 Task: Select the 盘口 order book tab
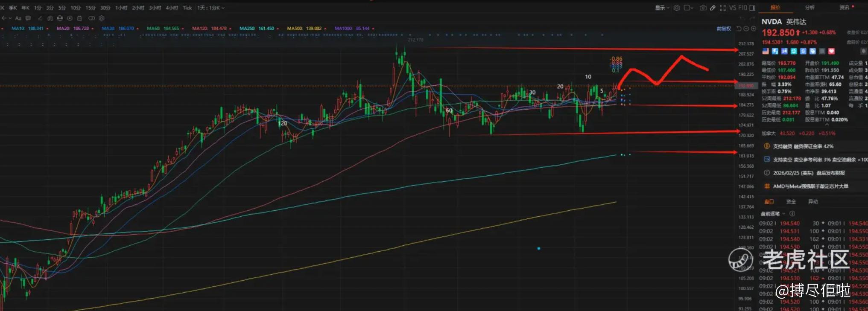[x=769, y=201]
